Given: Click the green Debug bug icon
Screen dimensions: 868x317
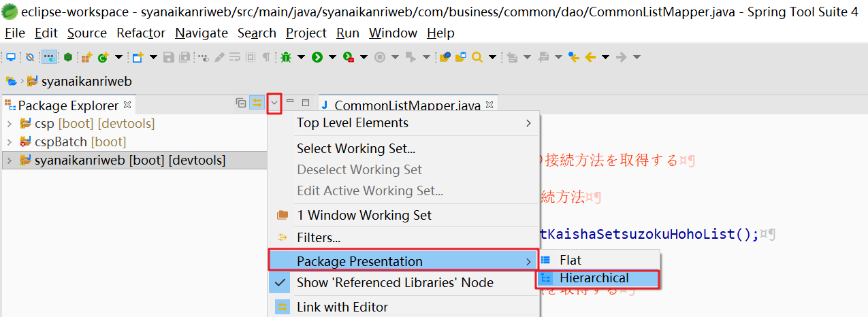Looking at the screenshot, I should 285,57.
